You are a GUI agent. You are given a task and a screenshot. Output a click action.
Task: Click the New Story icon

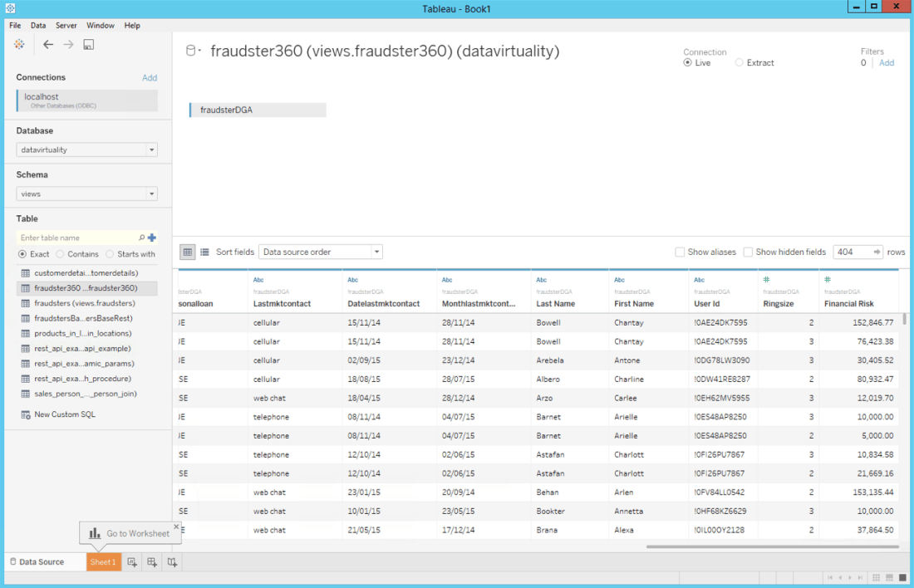[x=172, y=562]
